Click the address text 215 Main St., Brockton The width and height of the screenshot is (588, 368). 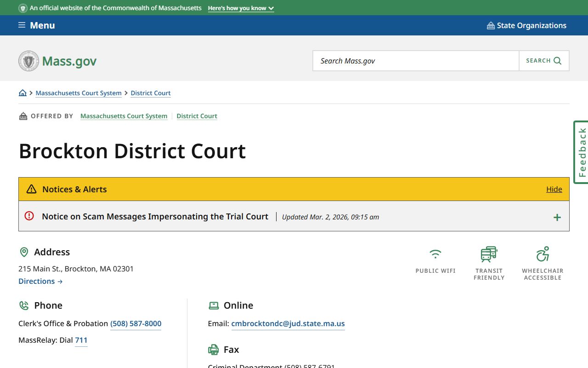point(76,269)
